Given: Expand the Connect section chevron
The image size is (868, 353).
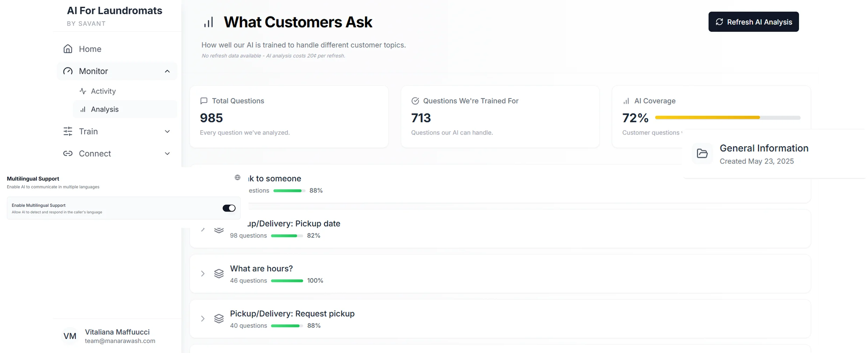Looking at the screenshot, I should click(167, 153).
